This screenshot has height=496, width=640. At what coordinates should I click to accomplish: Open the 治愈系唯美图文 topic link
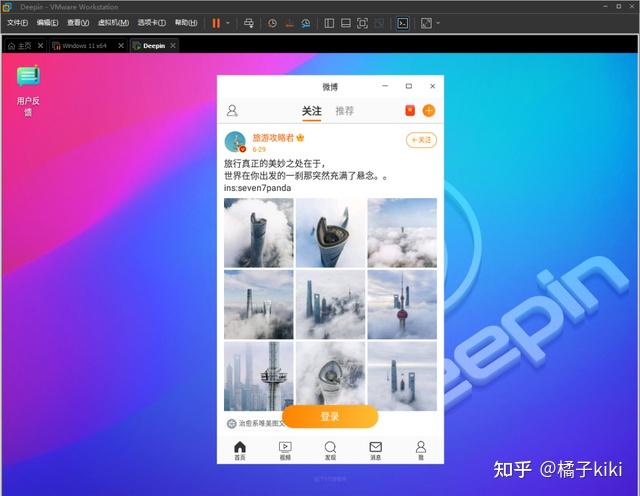point(255,423)
